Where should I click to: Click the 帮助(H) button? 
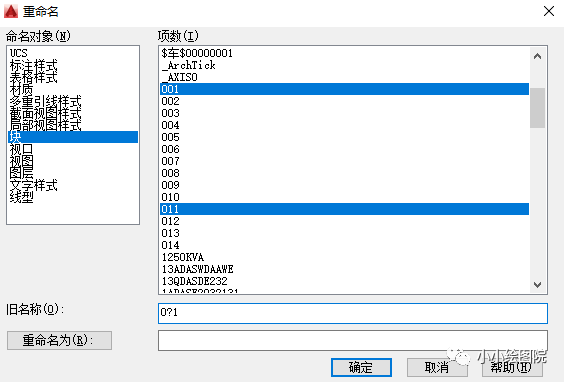[511, 367]
